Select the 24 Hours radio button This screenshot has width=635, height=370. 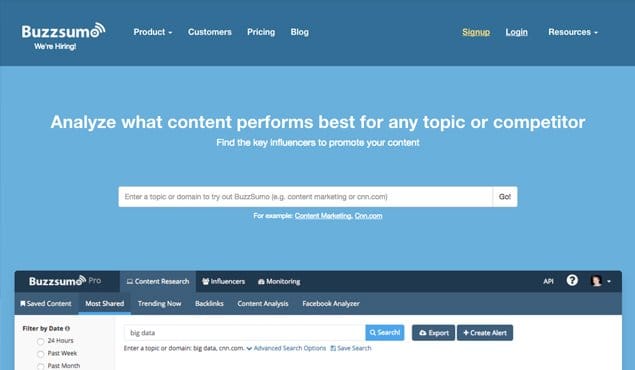[x=40, y=341]
